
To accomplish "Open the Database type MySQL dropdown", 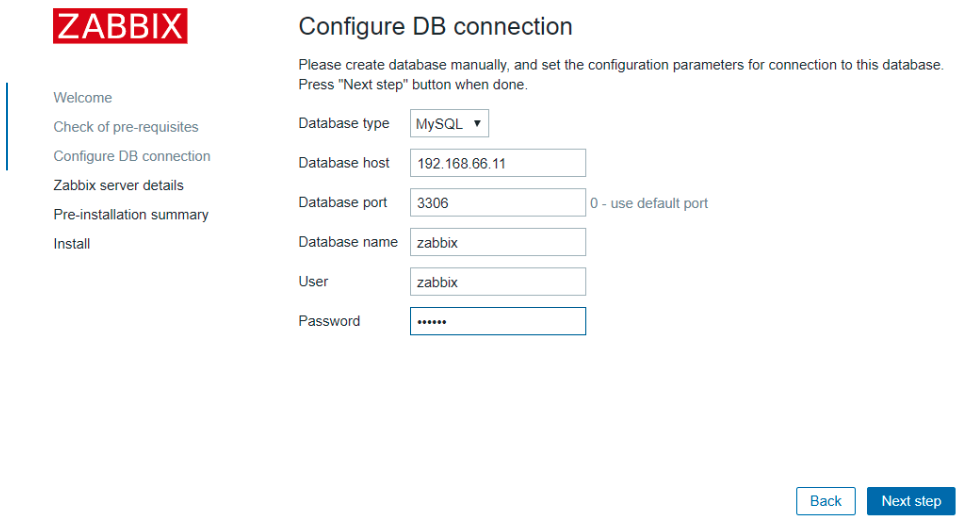I will click(x=449, y=123).
